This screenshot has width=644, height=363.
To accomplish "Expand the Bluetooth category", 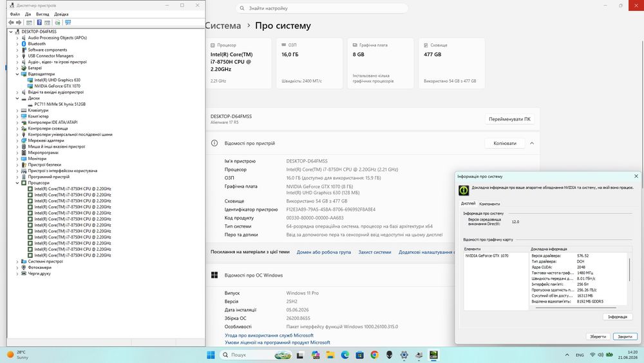I will point(17,44).
